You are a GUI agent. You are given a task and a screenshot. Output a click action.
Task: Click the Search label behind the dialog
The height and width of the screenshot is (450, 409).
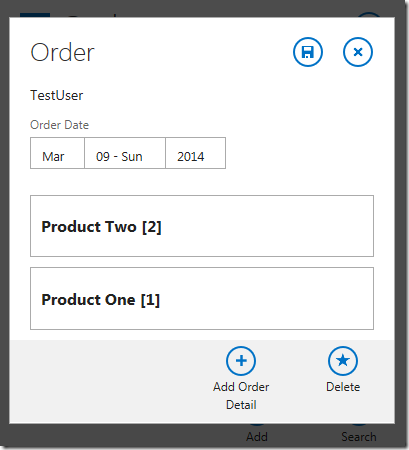coord(359,437)
